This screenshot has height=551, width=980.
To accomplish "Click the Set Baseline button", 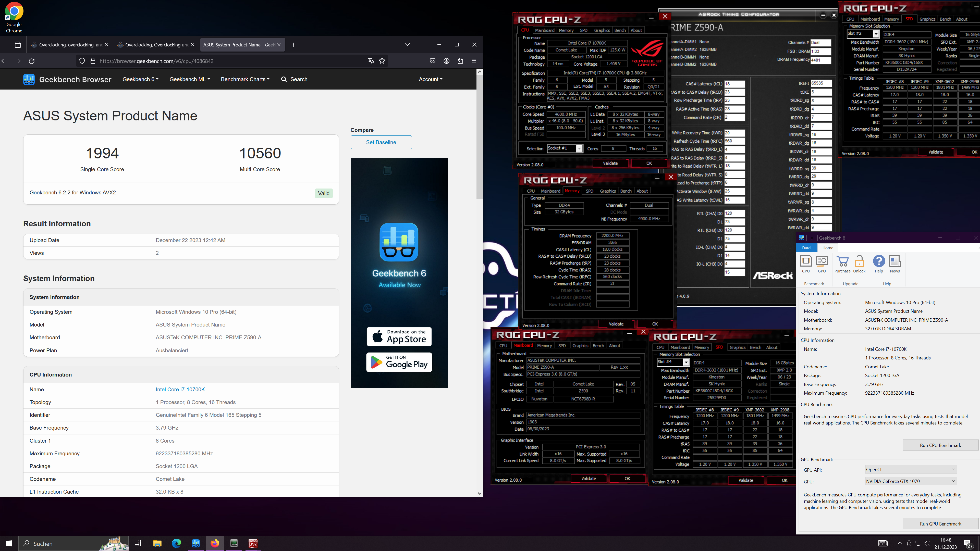I will click(381, 142).
